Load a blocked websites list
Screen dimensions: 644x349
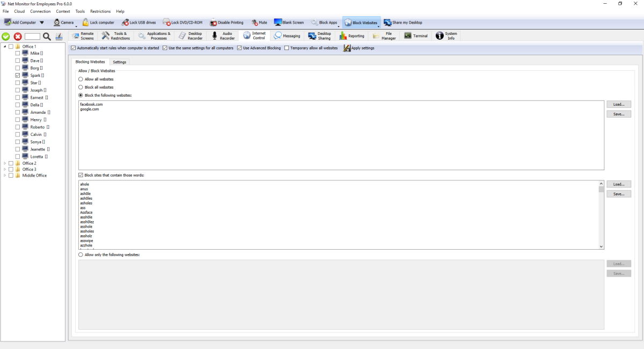619,104
